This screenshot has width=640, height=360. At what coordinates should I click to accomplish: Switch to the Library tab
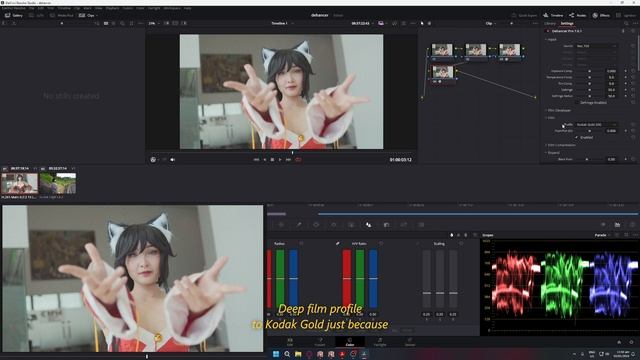point(550,23)
